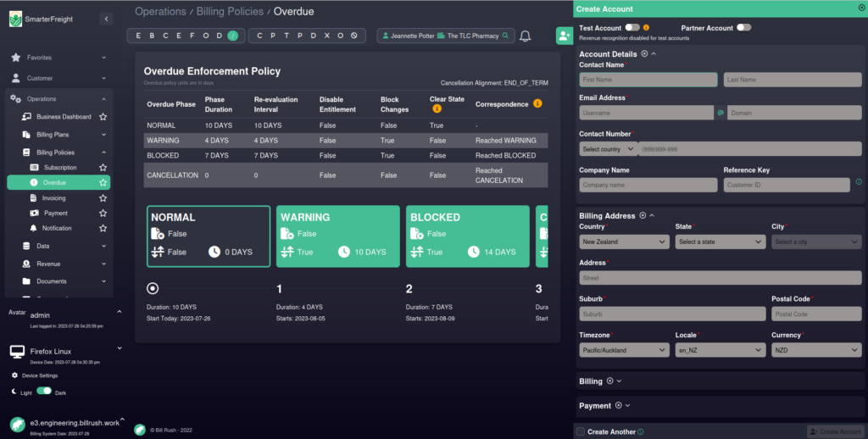This screenshot has height=439, width=868.
Task: Open the notifications bell in the top bar
Action: click(525, 36)
